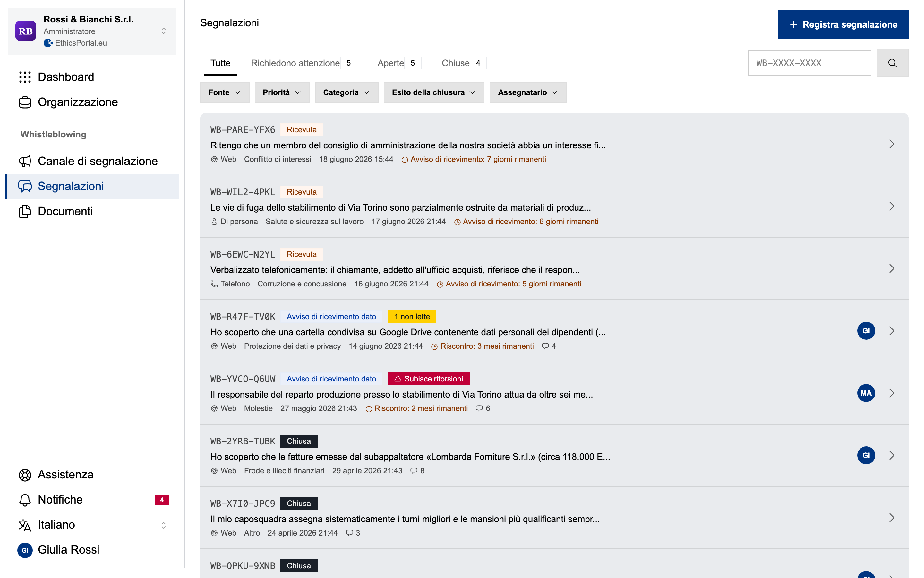Click the clock icon on WB-PARE-YFX6 deadline
924x578 pixels.
tap(405, 160)
